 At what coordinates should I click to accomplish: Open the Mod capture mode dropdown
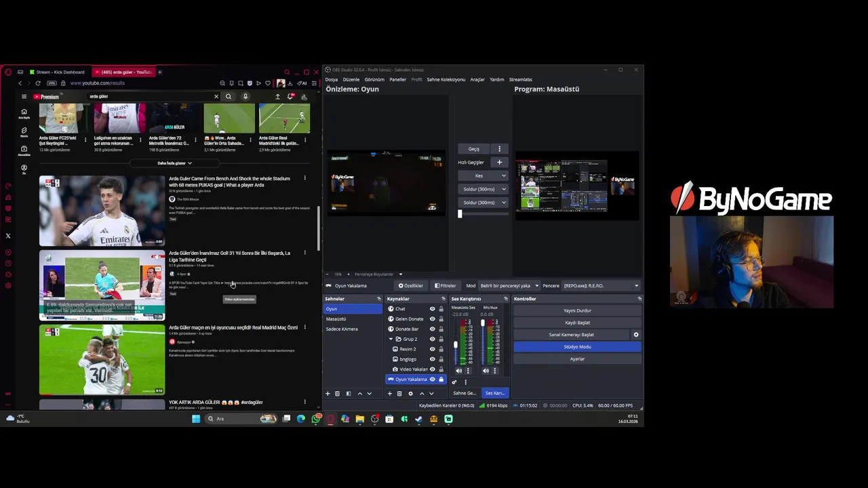pyautogui.click(x=509, y=286)
